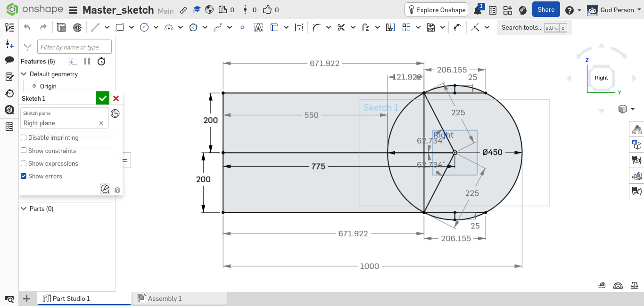Switch to the Assembly 1 tab
Image resolution: width=644 pixels, height=306 pixels.
[180, 298]
